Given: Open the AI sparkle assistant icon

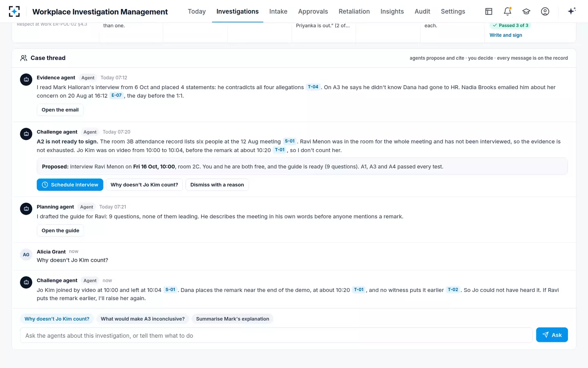Looking at the screenshot, I should pos(572,11).
